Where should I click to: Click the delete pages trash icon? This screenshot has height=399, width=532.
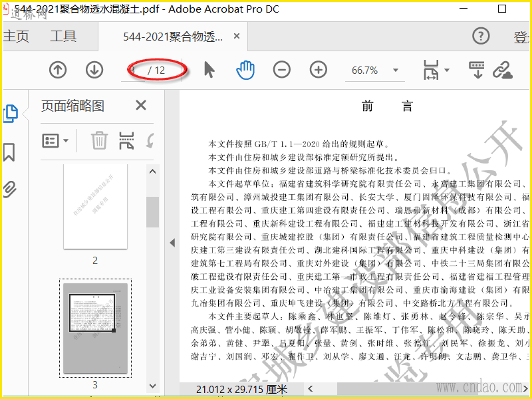[99, 140]
